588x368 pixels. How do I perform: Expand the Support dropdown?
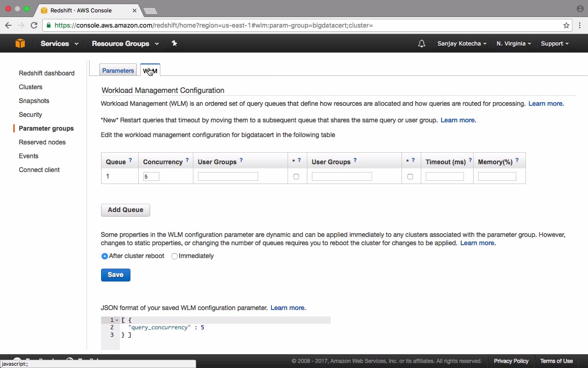554,44
